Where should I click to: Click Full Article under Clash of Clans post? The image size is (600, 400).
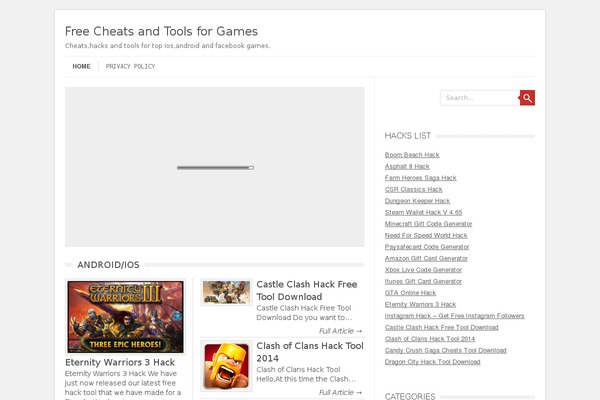point(340,392)
